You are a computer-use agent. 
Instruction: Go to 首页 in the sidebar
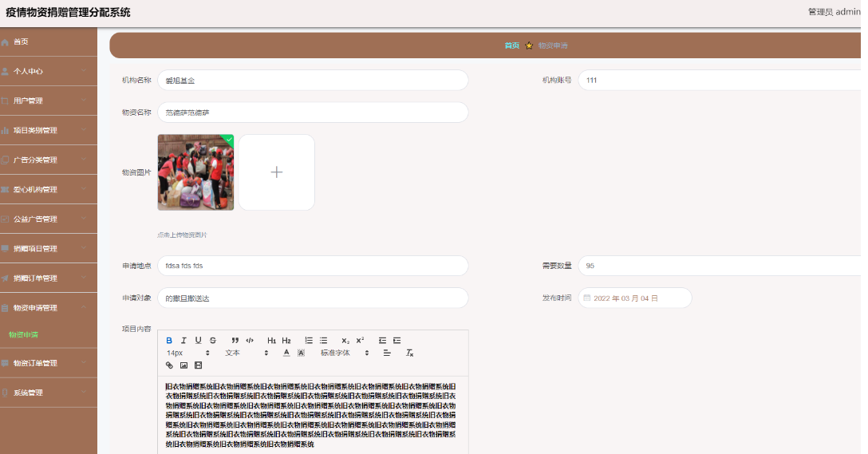(x=49, y=41)
